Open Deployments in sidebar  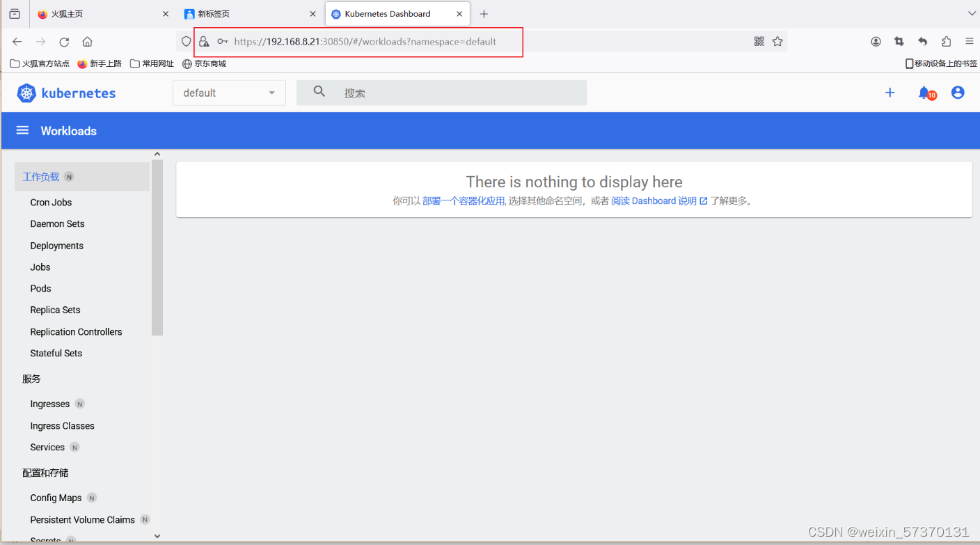(56, 246)
